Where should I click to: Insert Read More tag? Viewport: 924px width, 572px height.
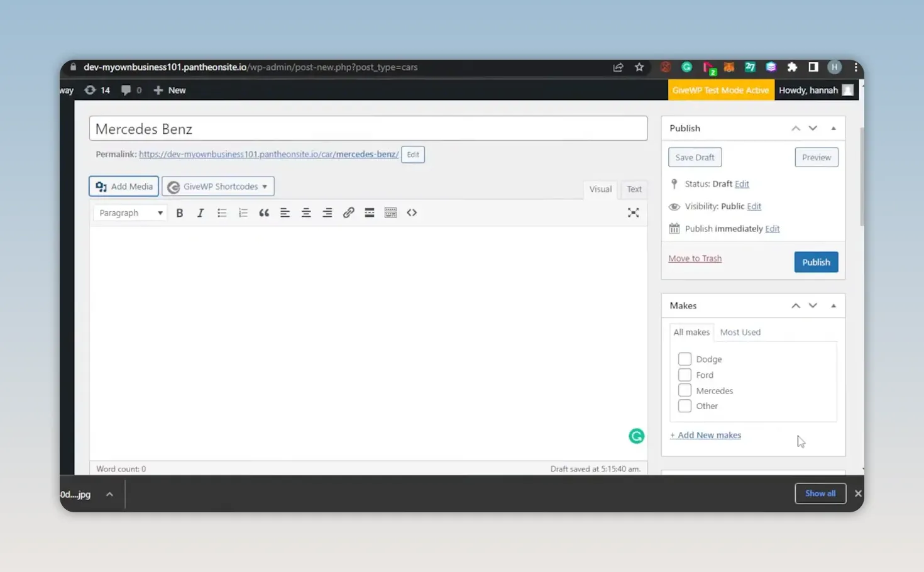(x=370, y=213)
